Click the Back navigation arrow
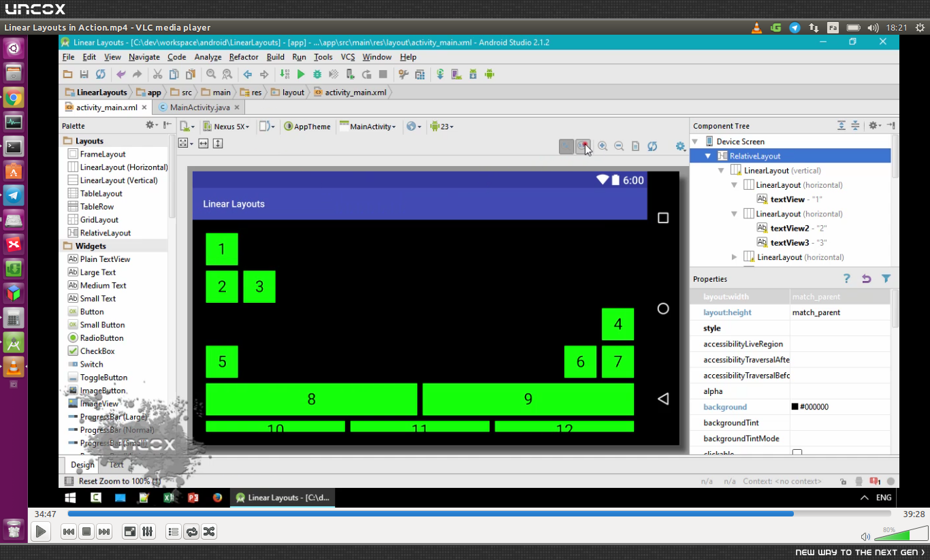The width and height of the screenshot is (930, 560). click(x=248, y=74)
